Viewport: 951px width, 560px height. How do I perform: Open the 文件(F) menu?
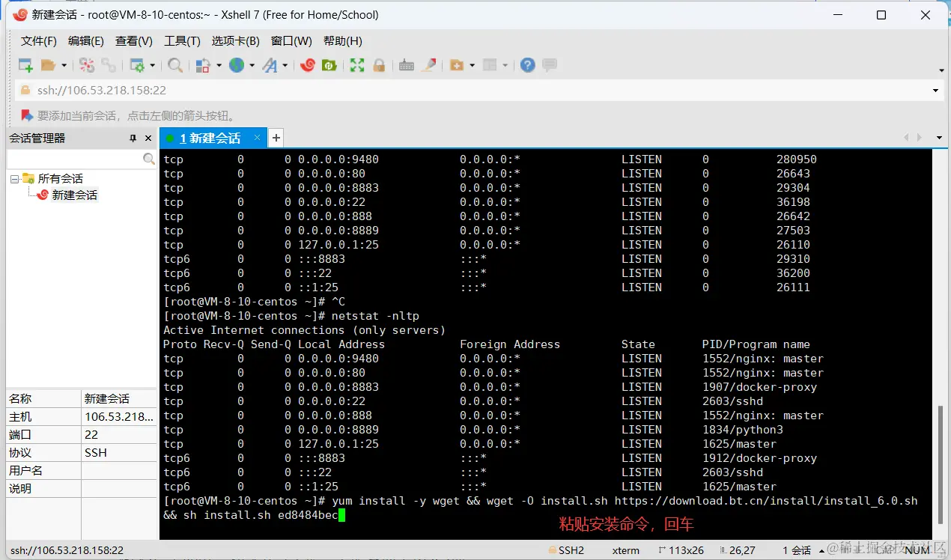pyautogui.click(x=39, y=40)
